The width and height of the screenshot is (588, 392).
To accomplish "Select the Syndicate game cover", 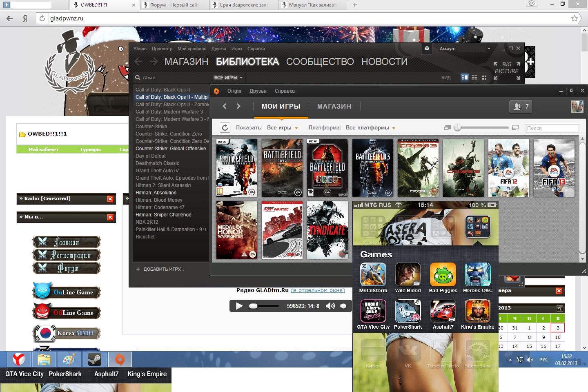I will click(x=327, y=230).
